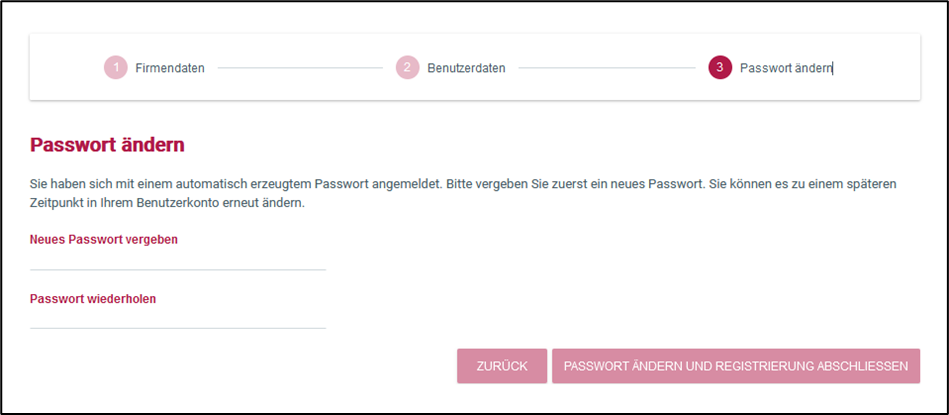Click connector line between Benutzerdaten and Passwort ändern
The width and height of the screenshot is (949, 415).
[606, 68]
